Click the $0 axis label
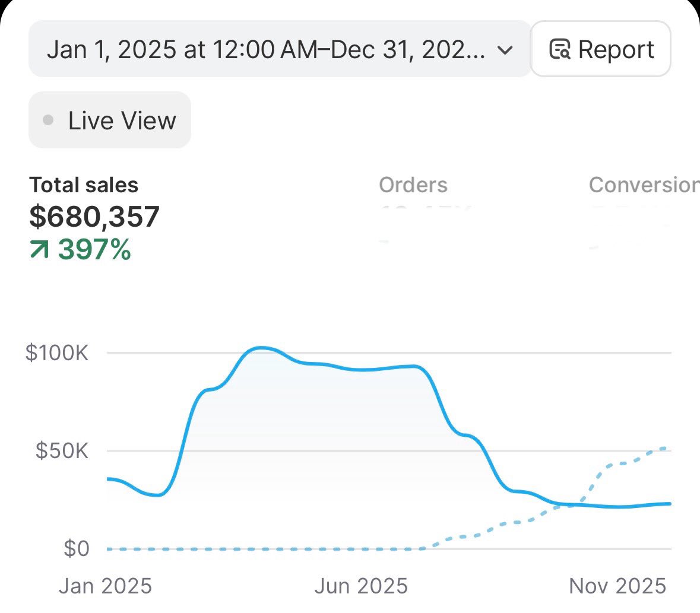700x613 pixels. pyautogui.click(x=77, y=548)
